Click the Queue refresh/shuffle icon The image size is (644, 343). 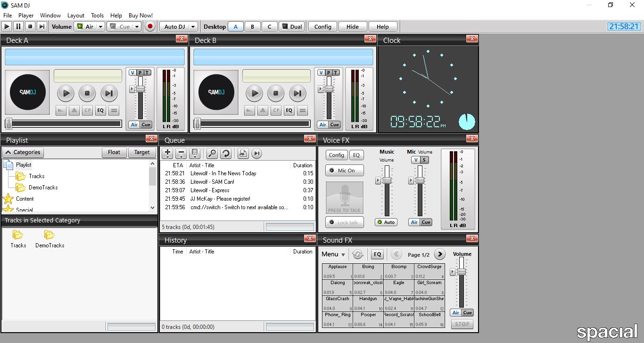[x=226, y=153]
